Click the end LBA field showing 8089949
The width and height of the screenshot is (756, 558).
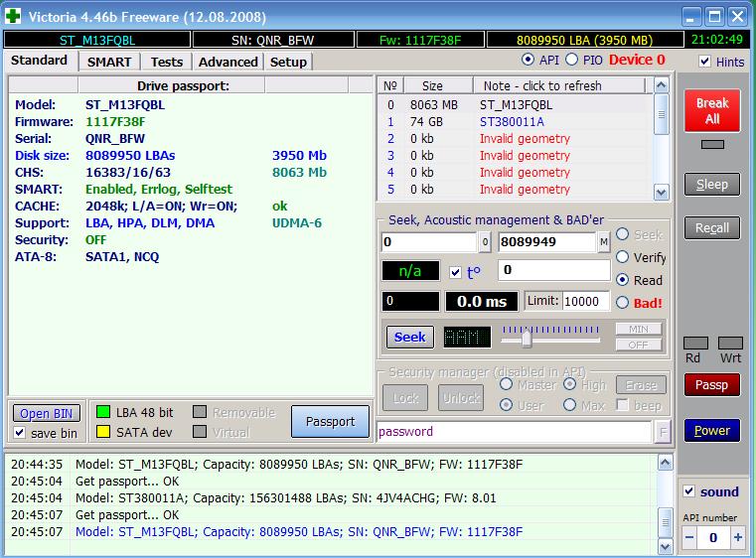pos(547,242)
